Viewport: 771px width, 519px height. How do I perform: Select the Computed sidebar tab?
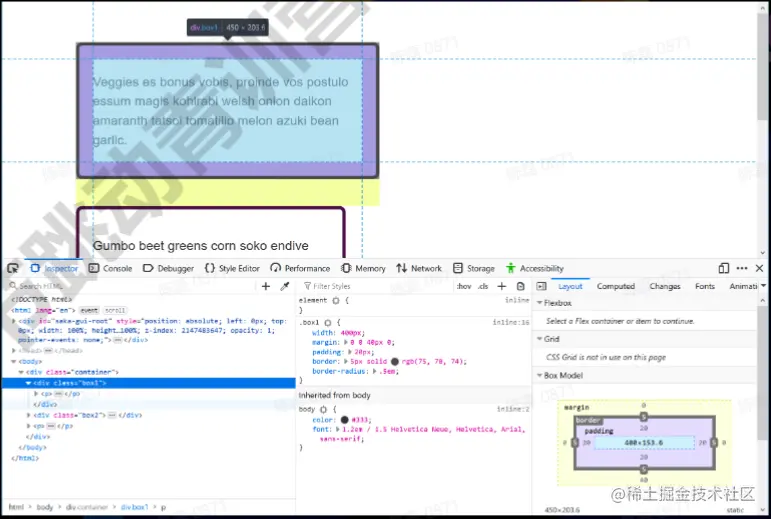point(616,286)
